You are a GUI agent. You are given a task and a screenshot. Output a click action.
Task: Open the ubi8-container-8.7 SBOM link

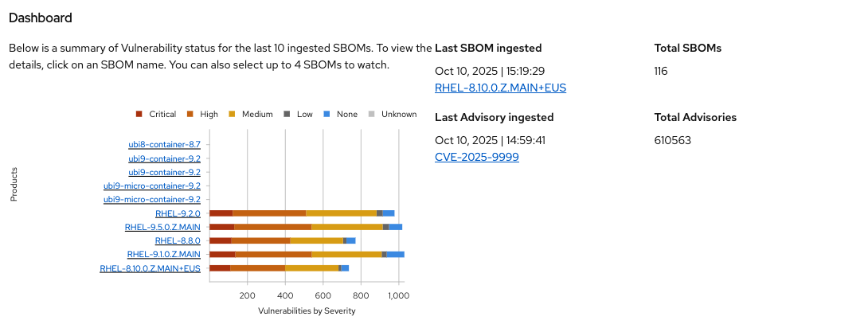click(164, 145)
